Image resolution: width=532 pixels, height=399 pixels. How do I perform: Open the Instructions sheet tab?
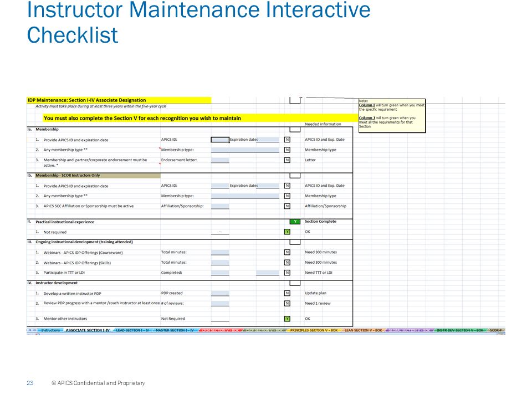tap(50, 330)
